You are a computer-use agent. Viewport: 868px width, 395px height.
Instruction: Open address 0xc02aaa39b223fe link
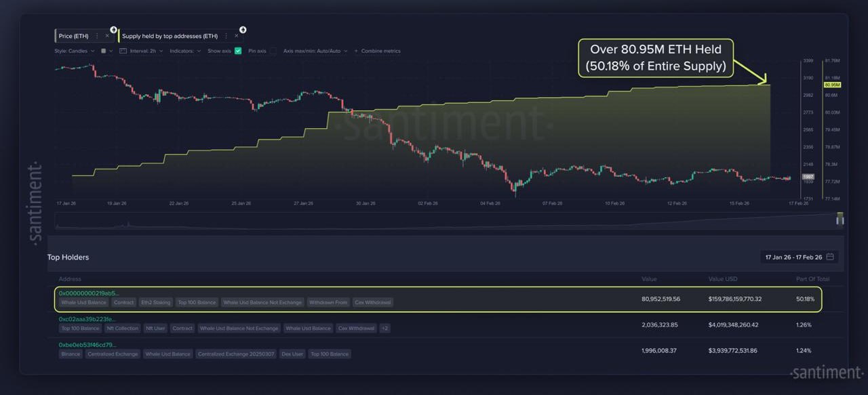(87, 318)
